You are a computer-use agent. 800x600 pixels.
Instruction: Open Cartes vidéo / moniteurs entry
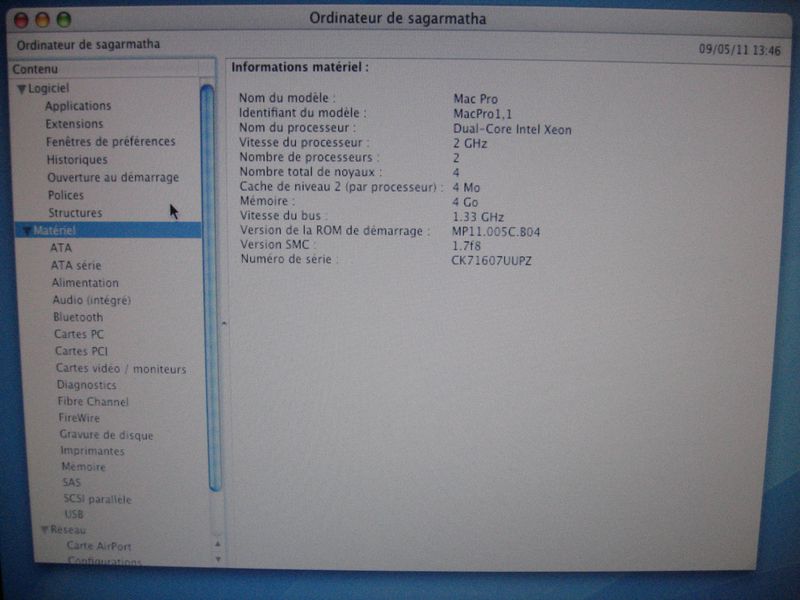(121, 368)
